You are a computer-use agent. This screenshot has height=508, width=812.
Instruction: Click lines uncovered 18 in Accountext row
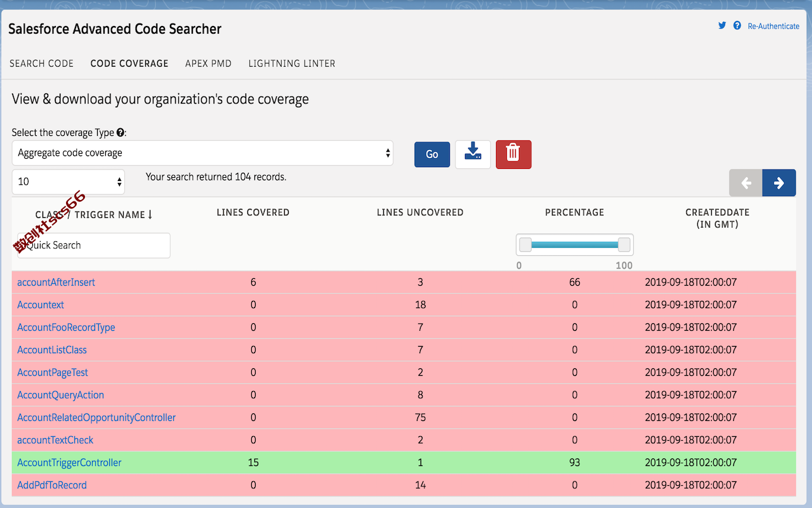point(420,305)
